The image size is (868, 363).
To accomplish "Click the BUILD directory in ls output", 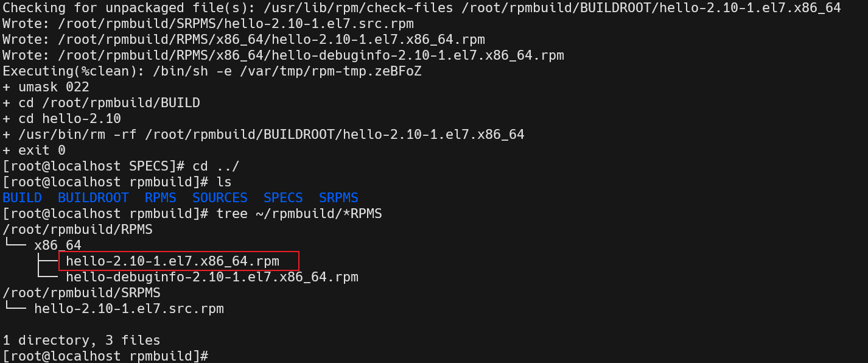I will tap(22, 198).
